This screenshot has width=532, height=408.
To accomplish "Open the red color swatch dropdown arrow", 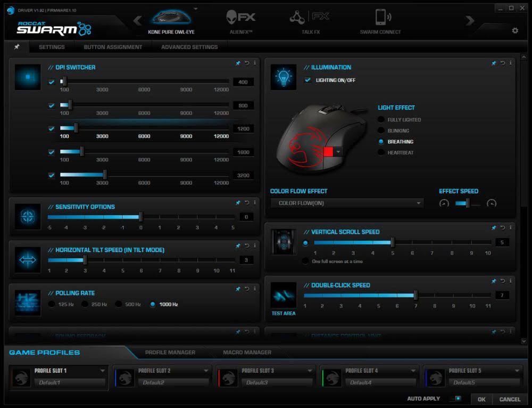I will pos(338,152).
